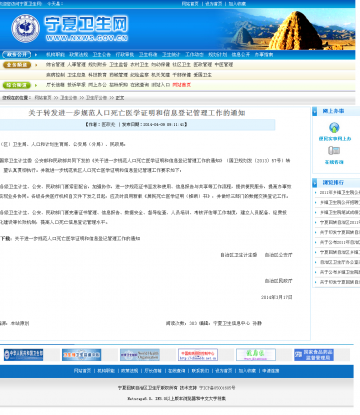Image resolution: width=360 pixels, height=415 pixels.
Task: Click the red 网站首页 link
Action: [181, 85]
